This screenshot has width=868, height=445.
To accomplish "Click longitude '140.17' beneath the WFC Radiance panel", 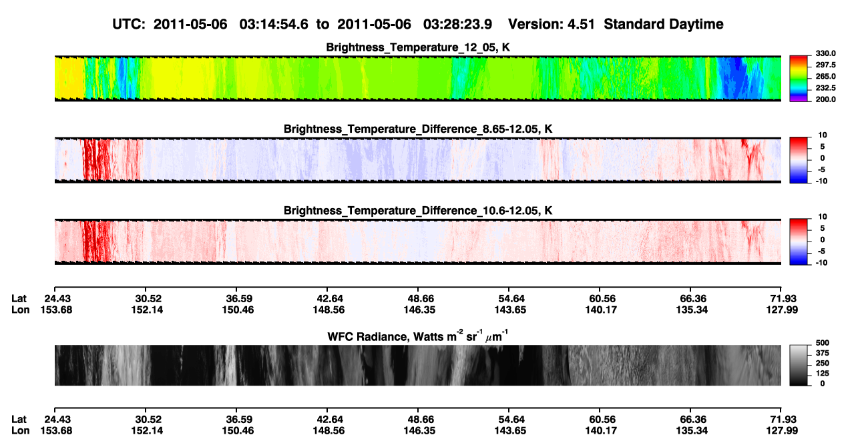I will (x=600, y=431).
